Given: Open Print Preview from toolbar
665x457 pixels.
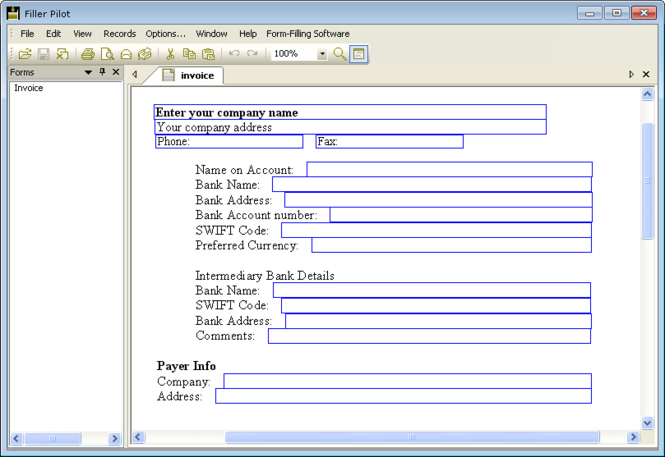Looking at the screenshot, I should (x=107, y=54).
